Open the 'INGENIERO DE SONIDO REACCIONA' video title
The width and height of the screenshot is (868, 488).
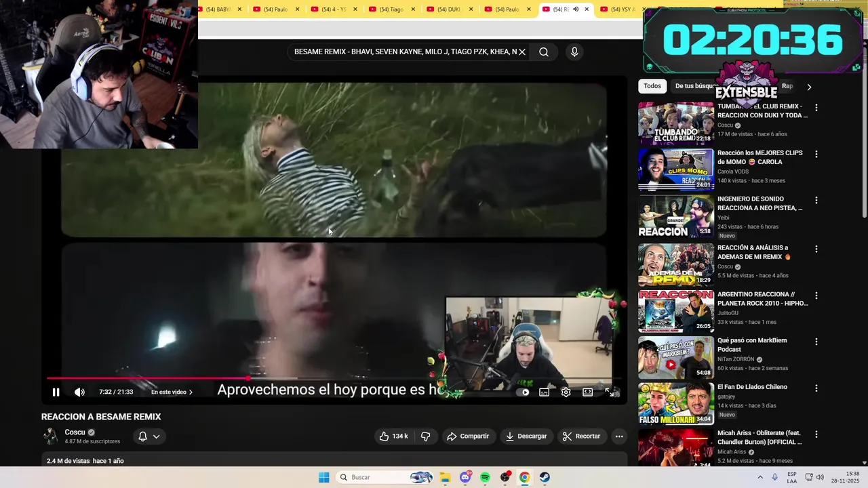click(x=760, y=203)
